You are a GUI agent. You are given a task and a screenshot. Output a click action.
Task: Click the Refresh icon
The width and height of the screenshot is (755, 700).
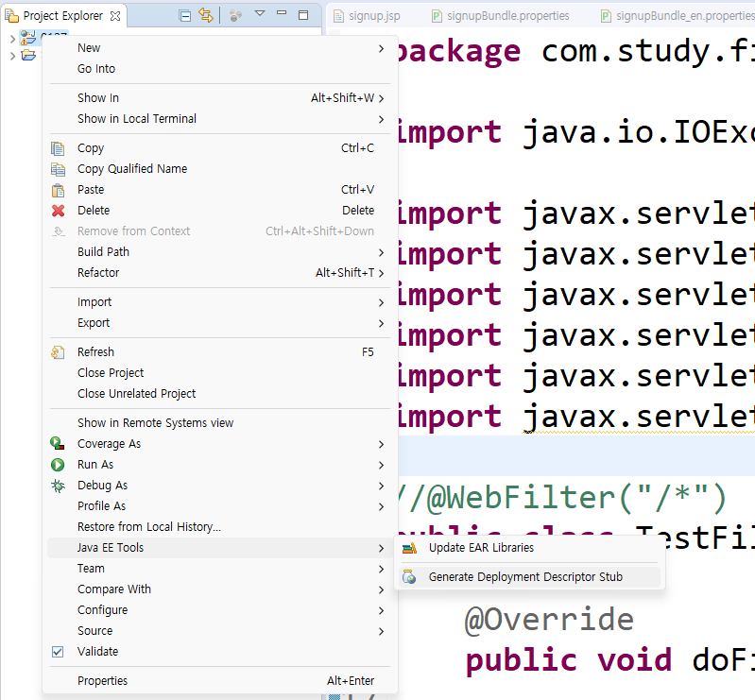point(58,352)
